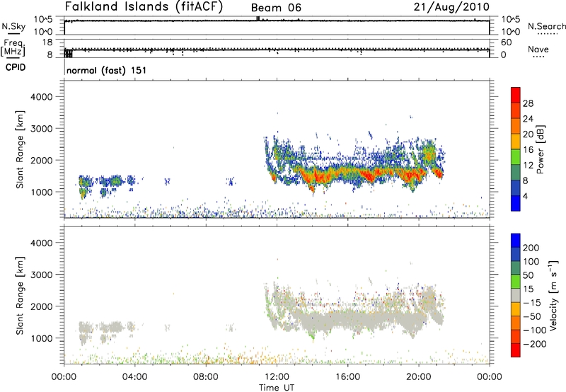This screenshot has height=392, width=566.
Task: Click the "18" frequency axis tick
Action: click(x=47, y=42)
